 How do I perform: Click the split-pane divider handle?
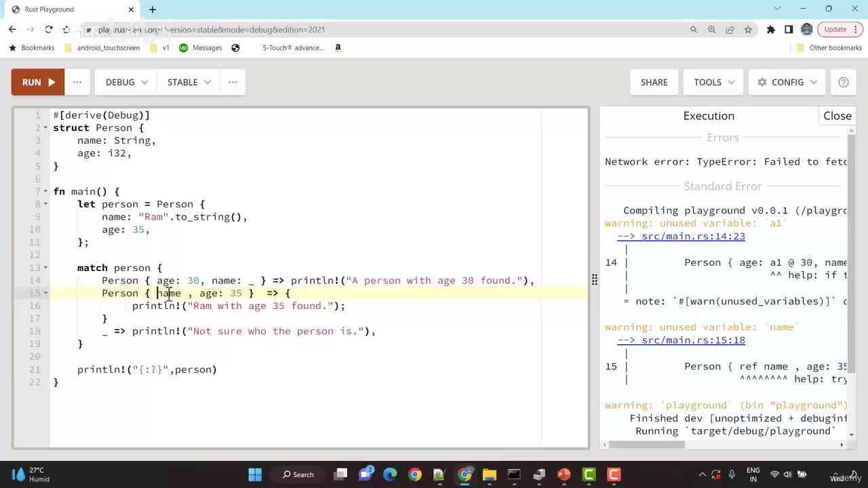pyautogui.click(x=594, y=280)
